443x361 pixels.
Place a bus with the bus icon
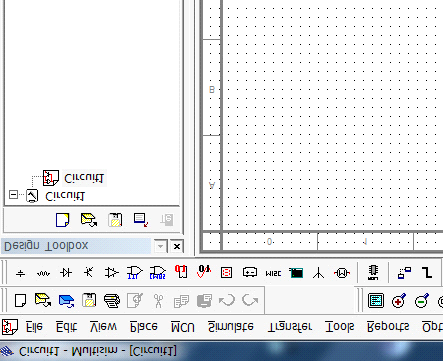(427, 273)
